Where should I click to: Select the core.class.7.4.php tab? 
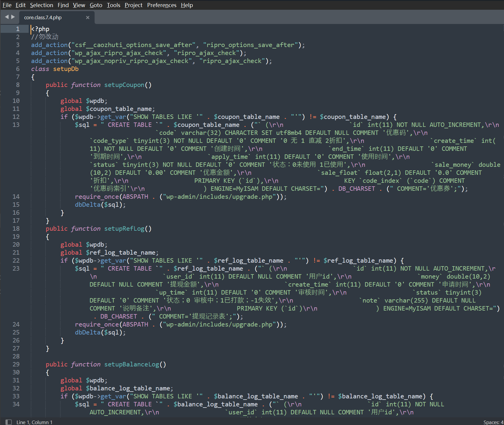pos(43,17)
